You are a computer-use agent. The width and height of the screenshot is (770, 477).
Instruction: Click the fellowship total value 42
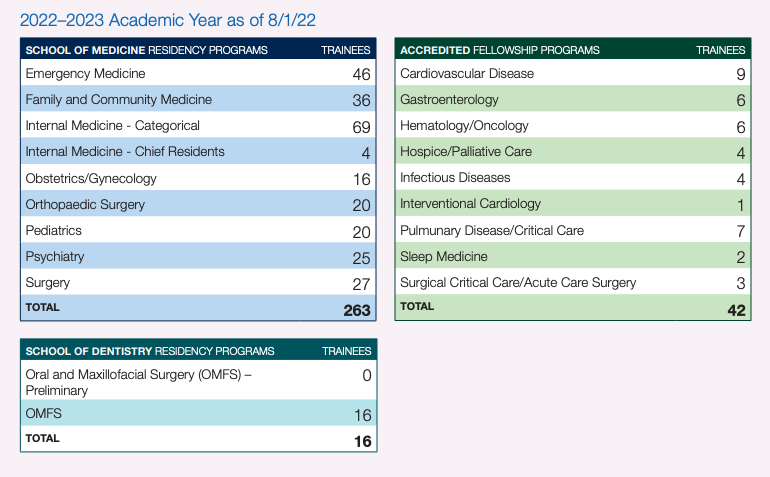pyautogui.click(x=736, y=310)
